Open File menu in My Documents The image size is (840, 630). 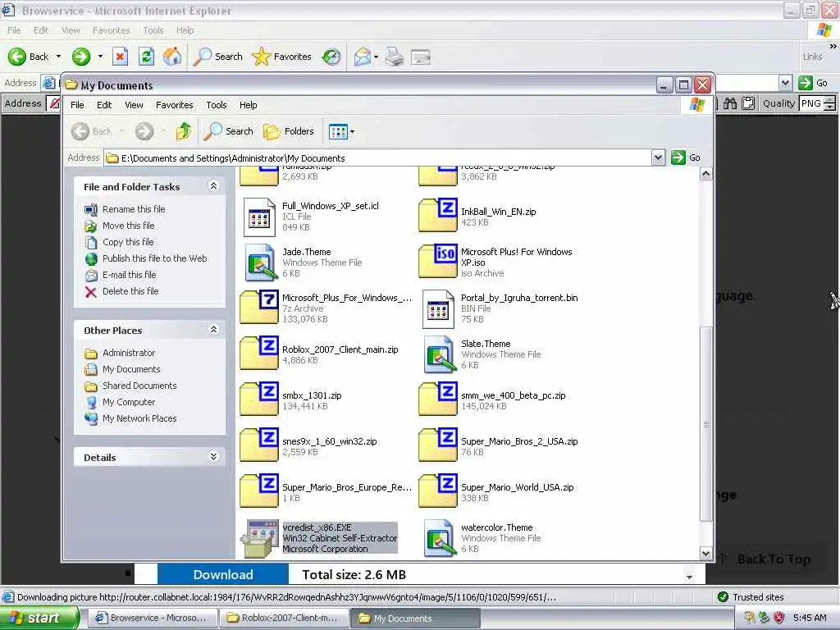[x=77, y=105]
